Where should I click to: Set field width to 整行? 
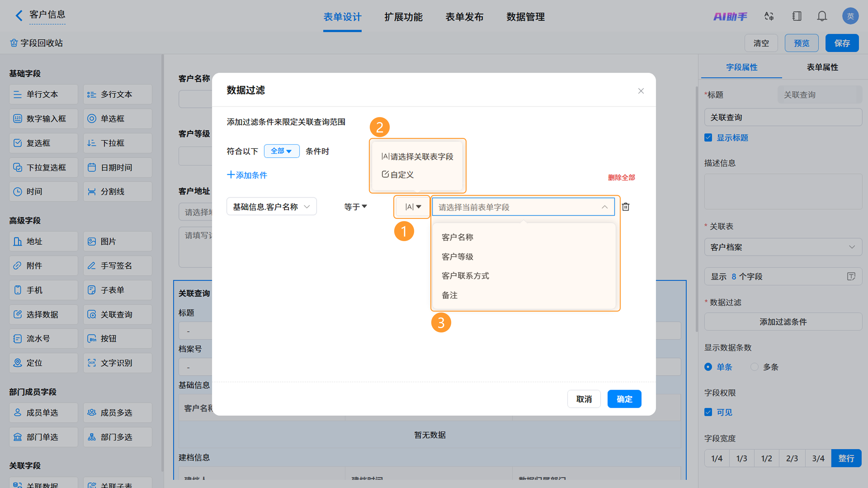(x=846, y=458)
